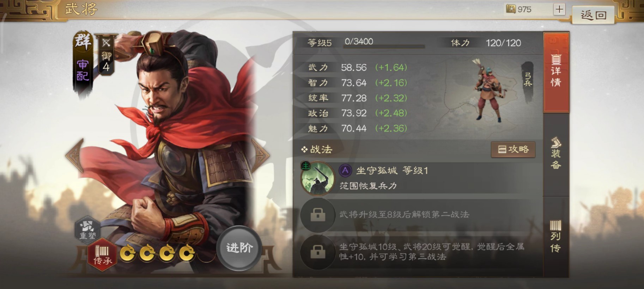The image size is (644, 289).
Task: Tap the 御4 cost badge
Action: (107, 55)
